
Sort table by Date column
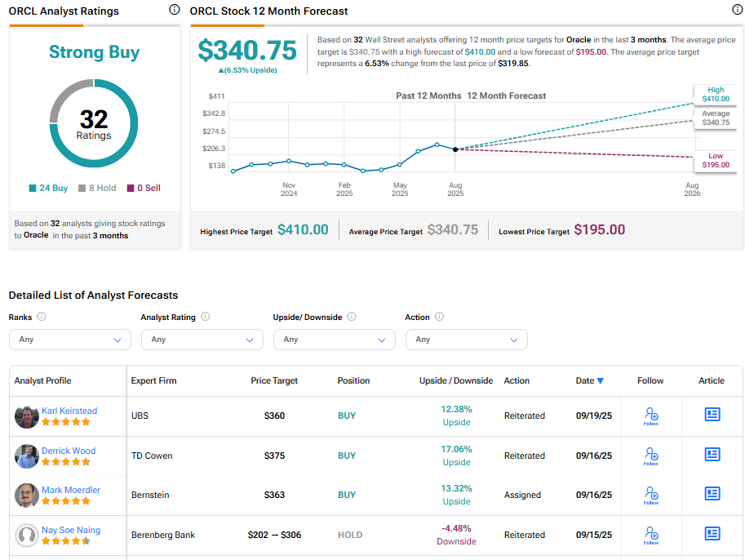[590, 380]
